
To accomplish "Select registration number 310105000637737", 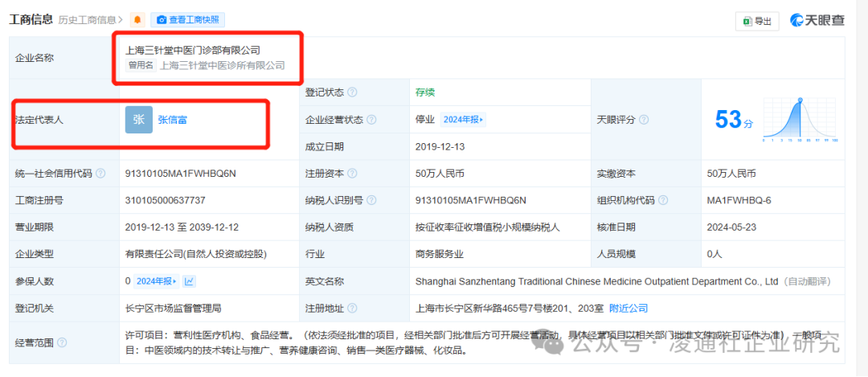I will [166, 200].
